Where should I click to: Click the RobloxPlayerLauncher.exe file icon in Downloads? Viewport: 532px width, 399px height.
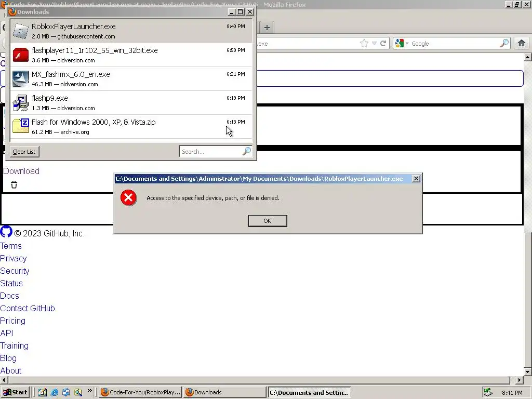coord(21,31)
